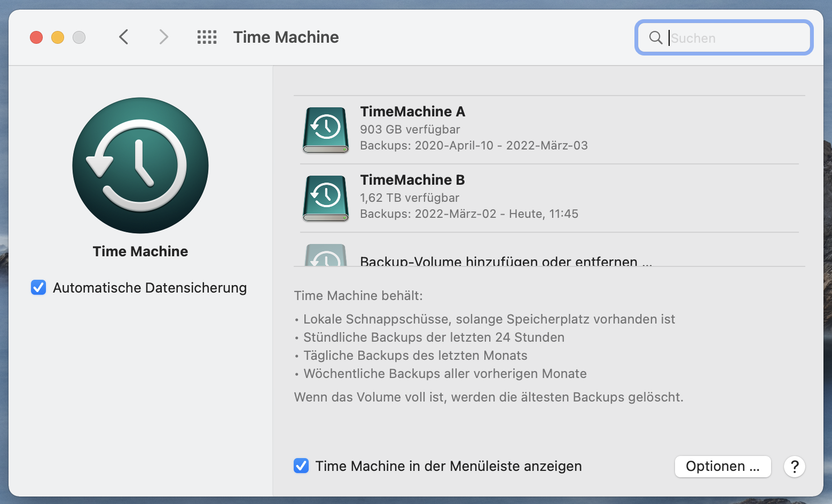
Task: Click the 903 GB verfügbar storage line
Action: (410, 130)
